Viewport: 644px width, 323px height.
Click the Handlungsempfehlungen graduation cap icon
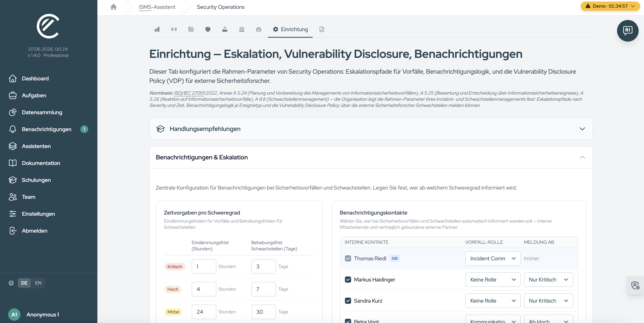coord(161,129)
